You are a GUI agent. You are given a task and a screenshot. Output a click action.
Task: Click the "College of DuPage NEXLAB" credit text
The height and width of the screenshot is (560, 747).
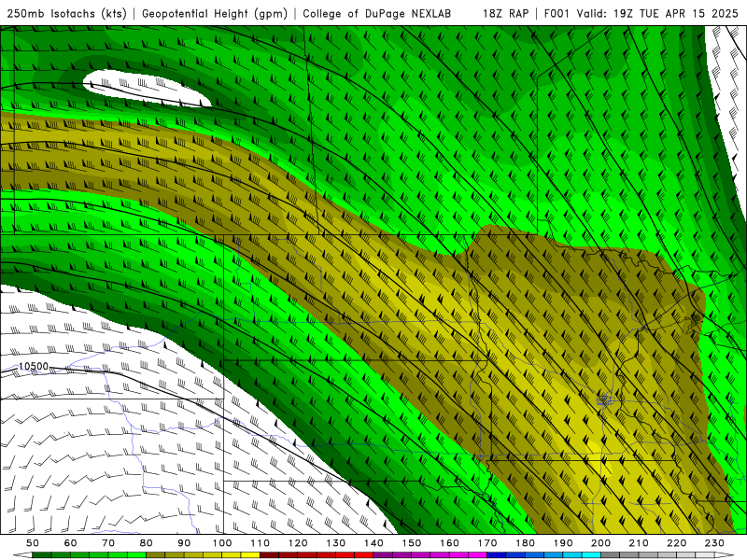(x=377, y=13)
